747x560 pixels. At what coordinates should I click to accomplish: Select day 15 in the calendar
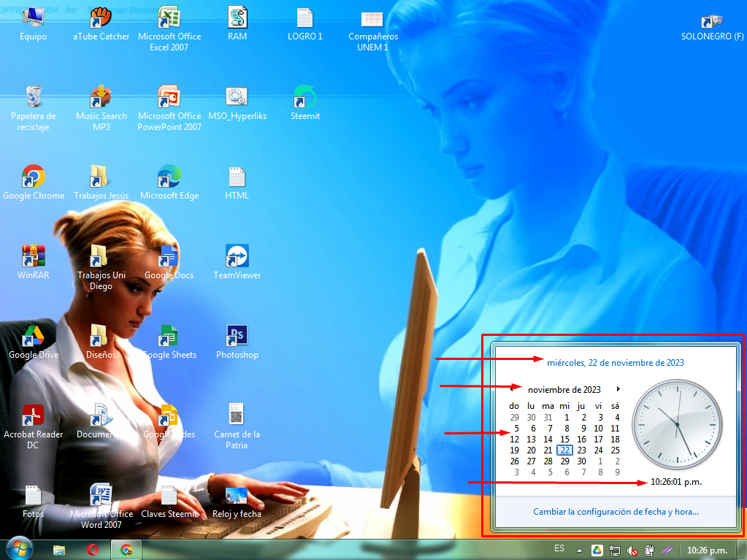(x=564, y=439)
